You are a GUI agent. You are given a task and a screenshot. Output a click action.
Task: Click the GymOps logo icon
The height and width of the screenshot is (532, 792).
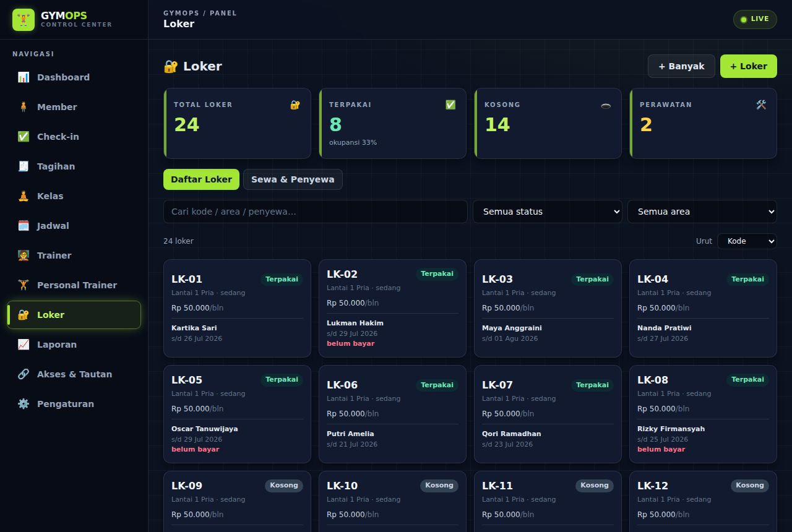pyautogui.click(x=24, y=20)
